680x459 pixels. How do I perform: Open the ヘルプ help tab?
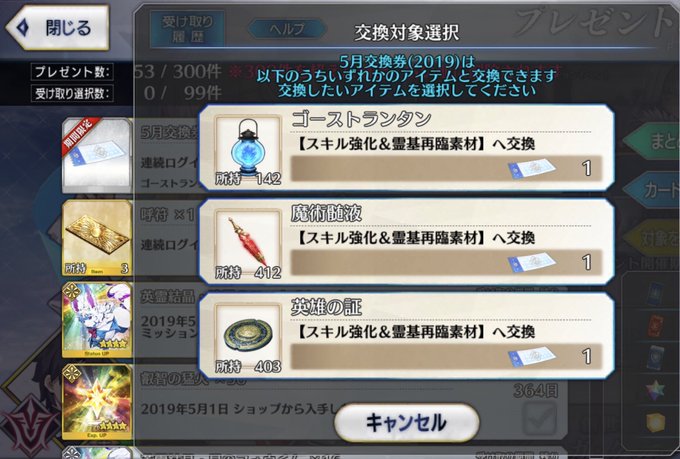click(x=287, y=29)
